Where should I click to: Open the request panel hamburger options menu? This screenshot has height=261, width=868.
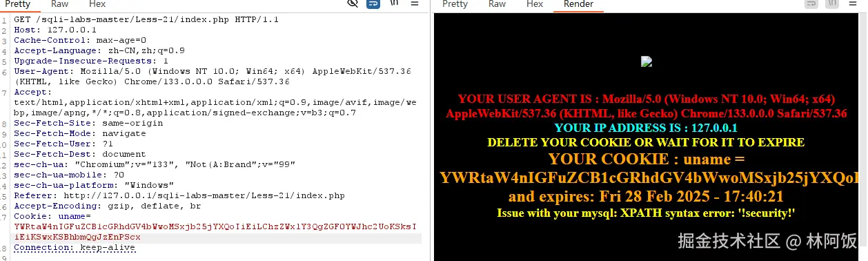point(415,3)
